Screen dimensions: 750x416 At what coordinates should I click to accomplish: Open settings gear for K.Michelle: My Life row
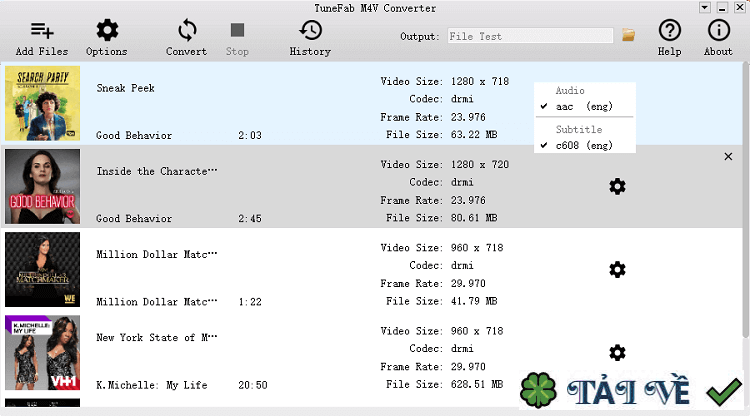coord(617,353)
